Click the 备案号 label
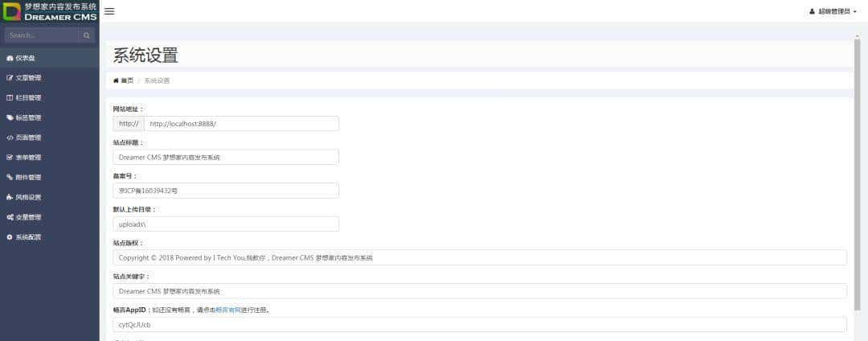The height and width of the screenshot is (341, 868). tap(125, 176)
